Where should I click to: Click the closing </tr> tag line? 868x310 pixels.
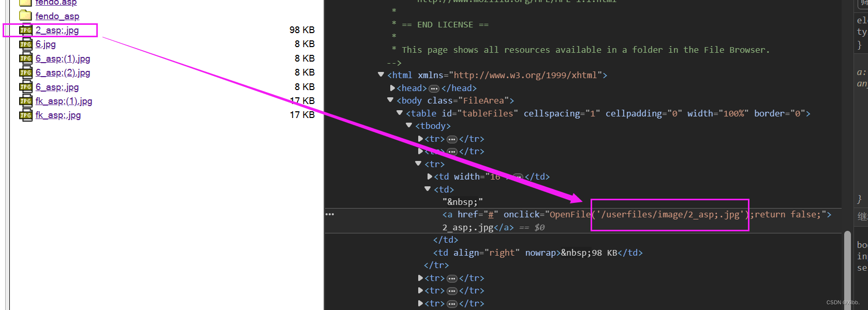(436, 265)
